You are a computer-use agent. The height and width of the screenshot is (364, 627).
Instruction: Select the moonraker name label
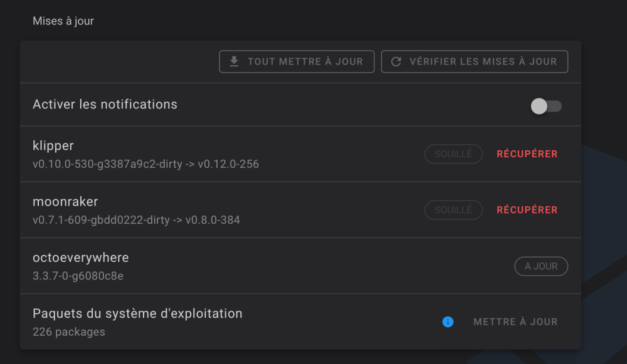(65, 202)
